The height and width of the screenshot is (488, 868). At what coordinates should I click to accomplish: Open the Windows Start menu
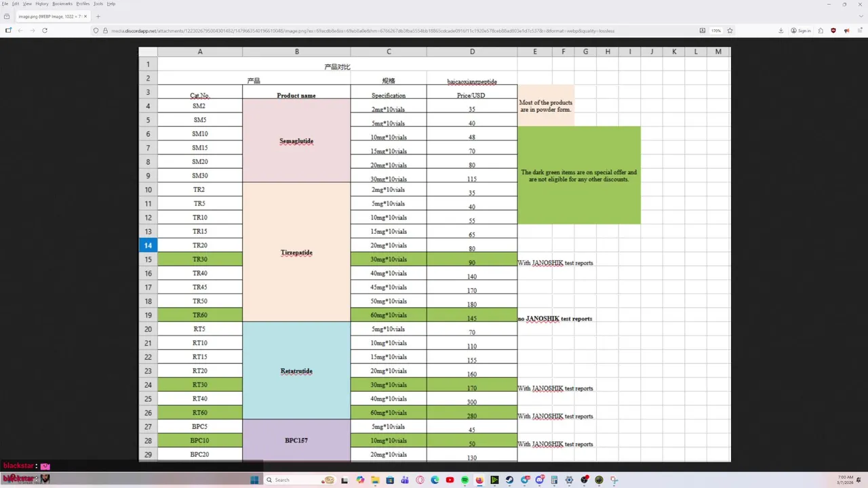[x=254, y=480]
